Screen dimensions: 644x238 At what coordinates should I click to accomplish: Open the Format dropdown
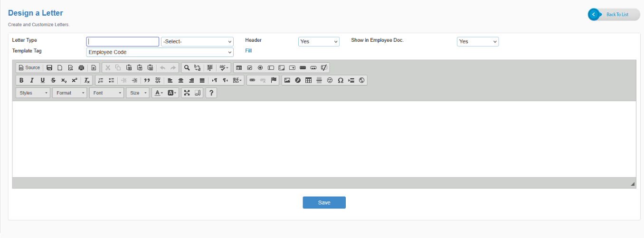(x=70, y=93)
